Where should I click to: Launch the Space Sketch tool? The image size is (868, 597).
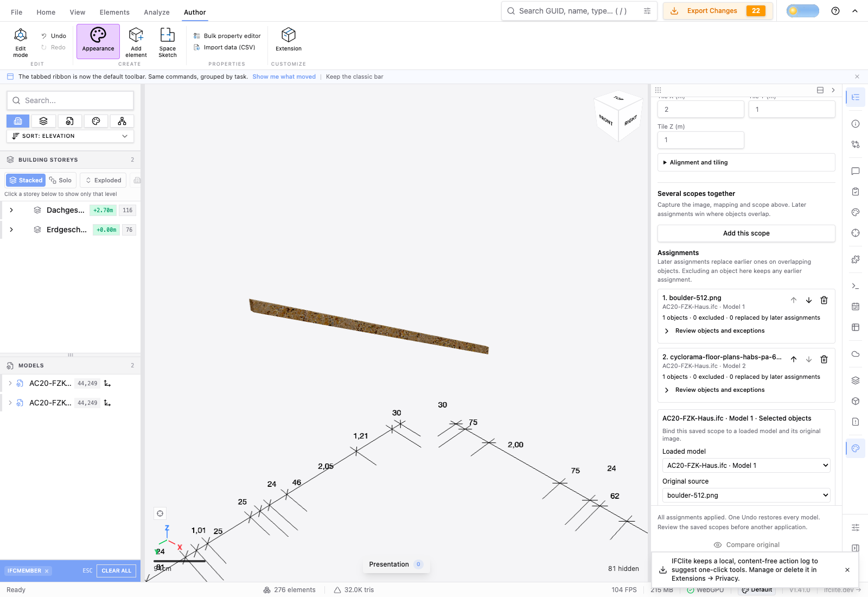coord(168,43)
